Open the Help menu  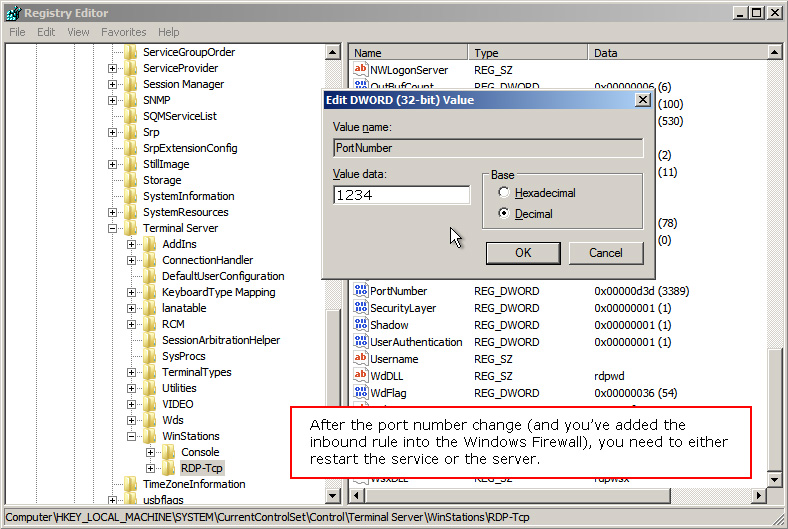(x=168, y=32)
